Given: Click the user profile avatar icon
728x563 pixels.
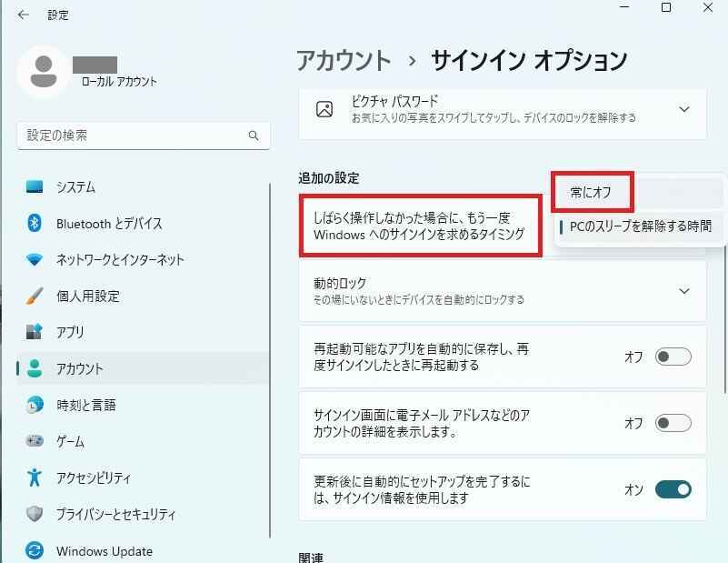Looking at the screenshot, I should 44,72.
